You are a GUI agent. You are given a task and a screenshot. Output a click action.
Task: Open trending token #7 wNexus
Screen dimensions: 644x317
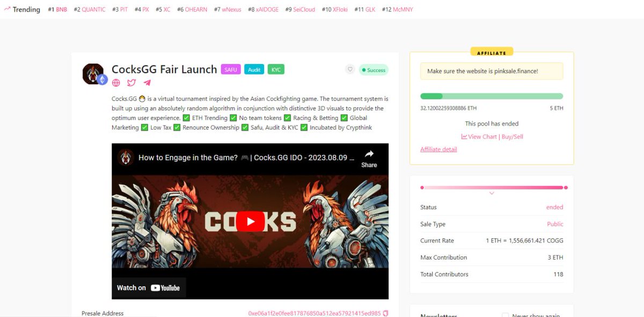(x=228, y=10)
